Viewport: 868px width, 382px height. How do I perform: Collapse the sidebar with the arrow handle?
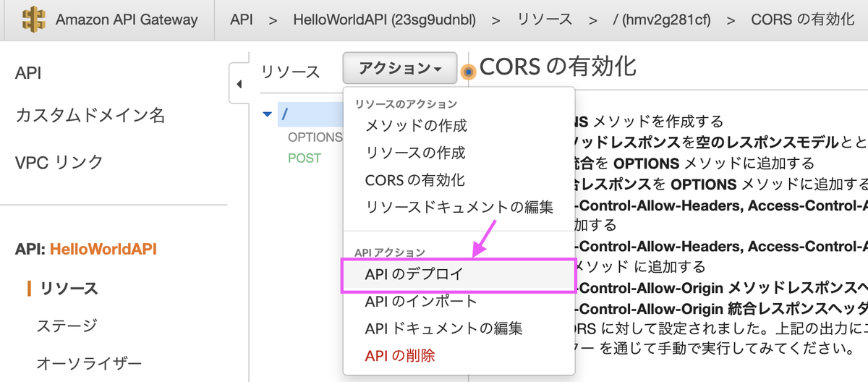coord(239,83)
